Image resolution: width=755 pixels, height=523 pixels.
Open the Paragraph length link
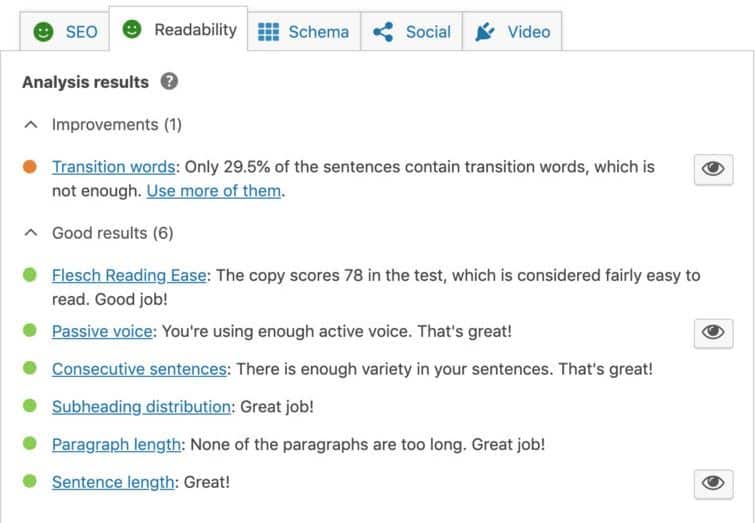click(x=116, y=444)
